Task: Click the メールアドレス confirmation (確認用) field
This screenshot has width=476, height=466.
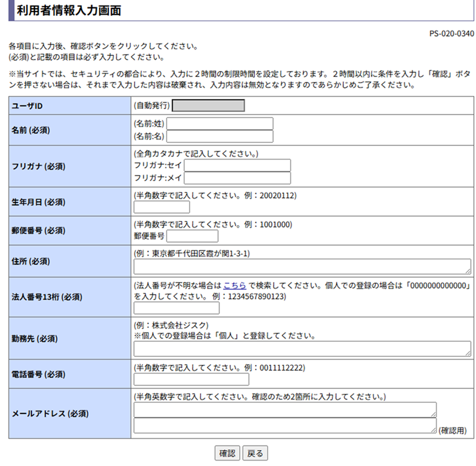Action: pos(285,426)
